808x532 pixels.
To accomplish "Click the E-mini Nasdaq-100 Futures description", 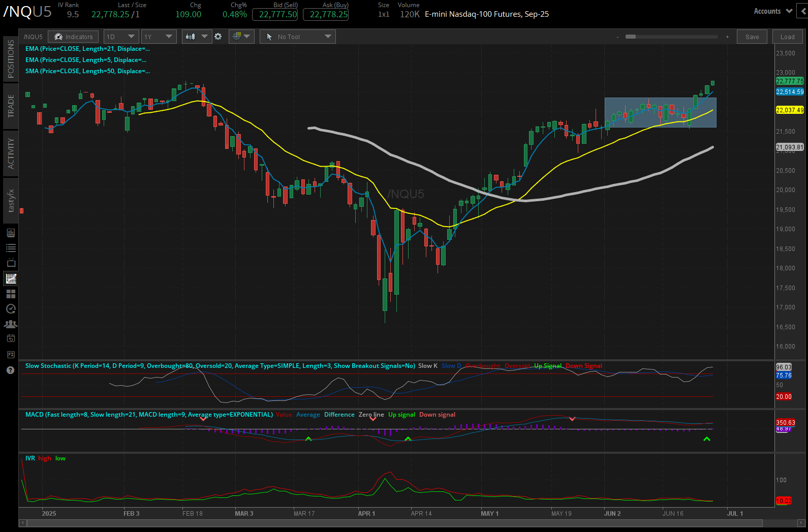I will coord(487,14).
